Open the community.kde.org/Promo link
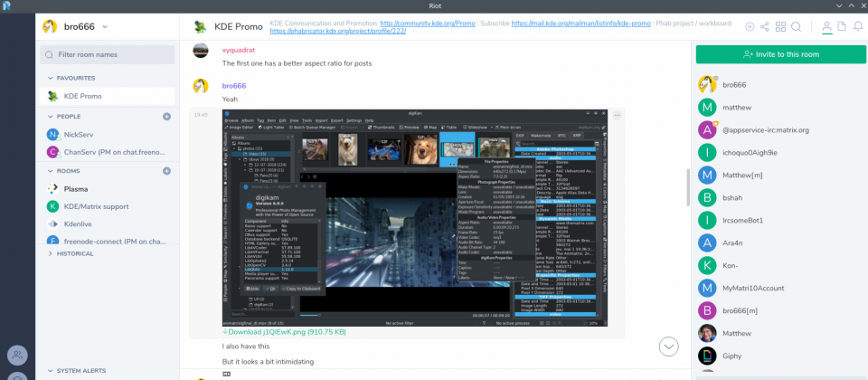The image size is (868, 380). 428,24
